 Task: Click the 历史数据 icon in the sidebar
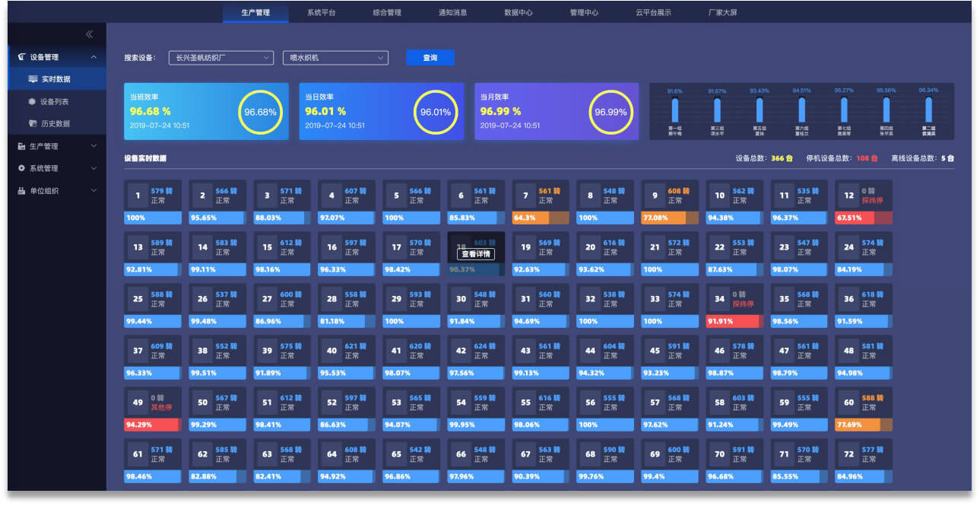click(33, 123)
